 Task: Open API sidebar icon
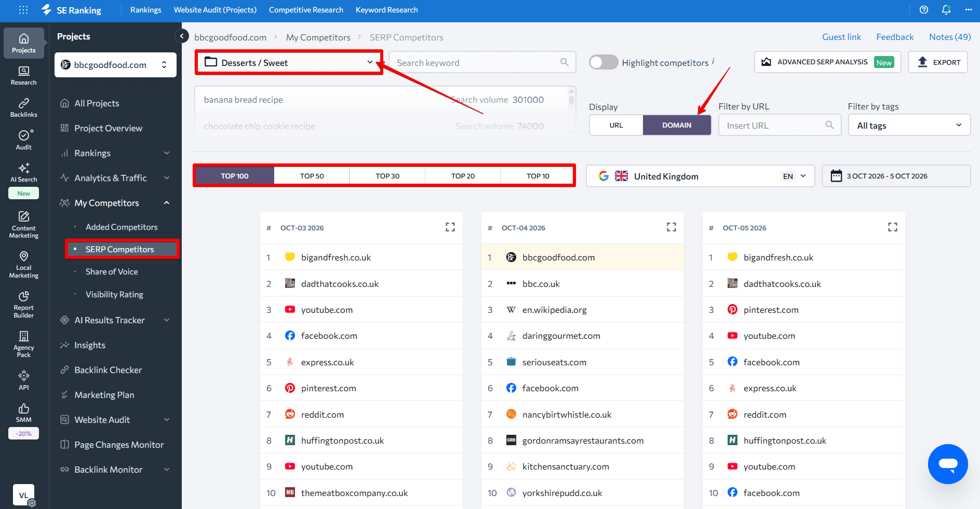point(24,380)
